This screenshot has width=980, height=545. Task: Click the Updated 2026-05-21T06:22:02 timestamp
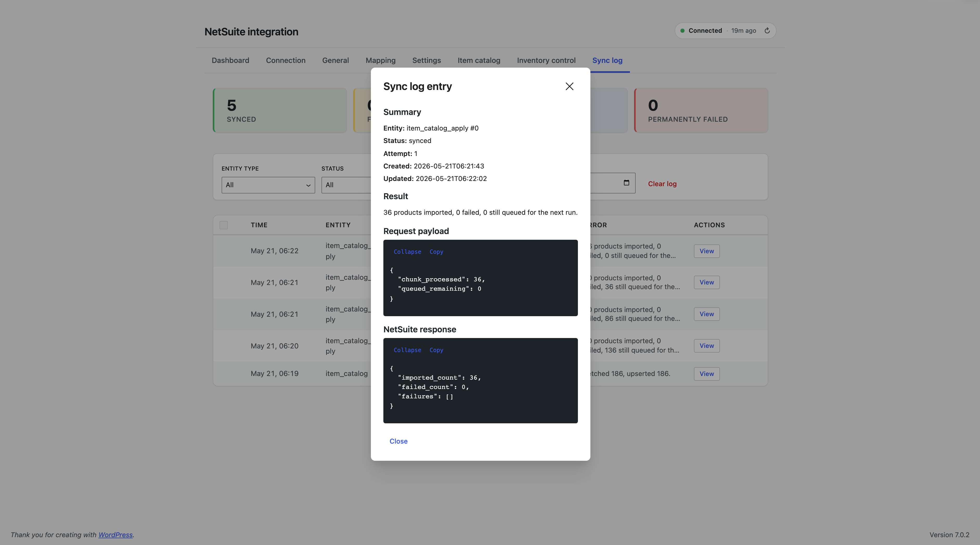[x=451, y=179]
